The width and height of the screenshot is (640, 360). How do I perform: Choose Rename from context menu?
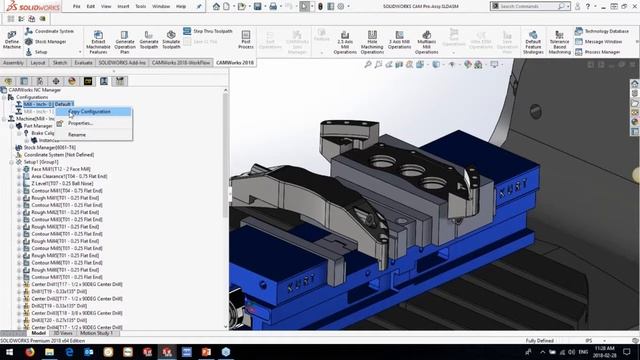click(x=93, y=134)
